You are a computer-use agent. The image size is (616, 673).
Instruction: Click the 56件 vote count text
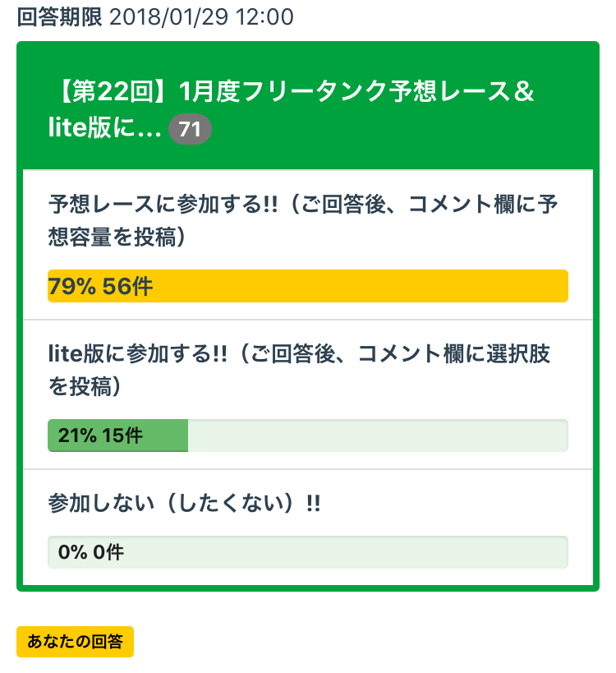(x=127, y=287)
